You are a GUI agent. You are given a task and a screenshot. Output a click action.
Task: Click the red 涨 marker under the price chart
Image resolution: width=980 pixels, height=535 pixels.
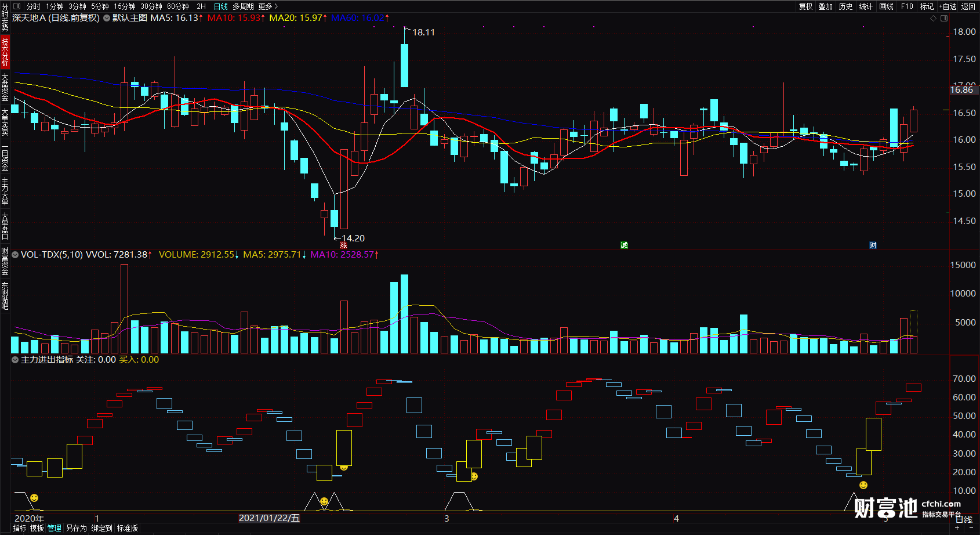[x=343, y=245]
